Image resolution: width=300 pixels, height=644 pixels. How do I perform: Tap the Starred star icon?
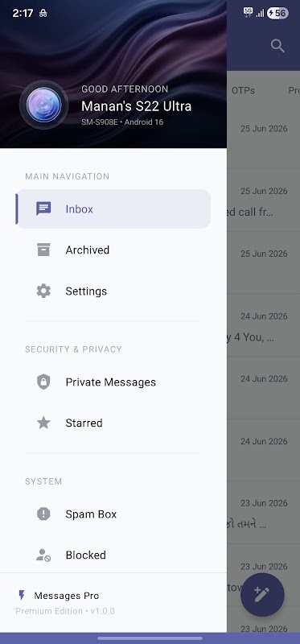click(43, 423)
